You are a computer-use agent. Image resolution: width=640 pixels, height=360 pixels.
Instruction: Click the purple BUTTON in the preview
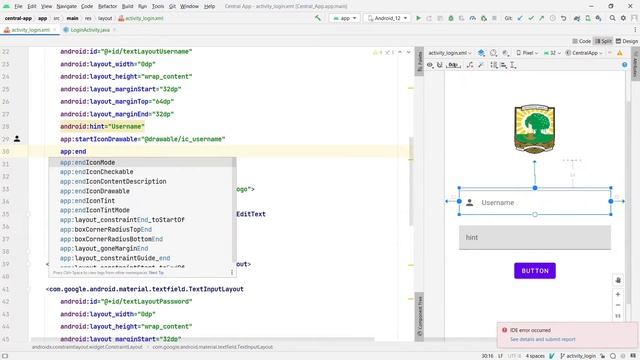[x=535, y=271]
